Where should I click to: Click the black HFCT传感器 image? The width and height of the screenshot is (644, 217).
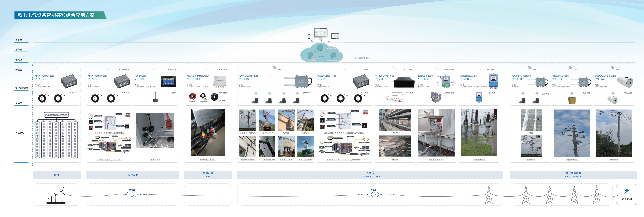tap(214, 97)
